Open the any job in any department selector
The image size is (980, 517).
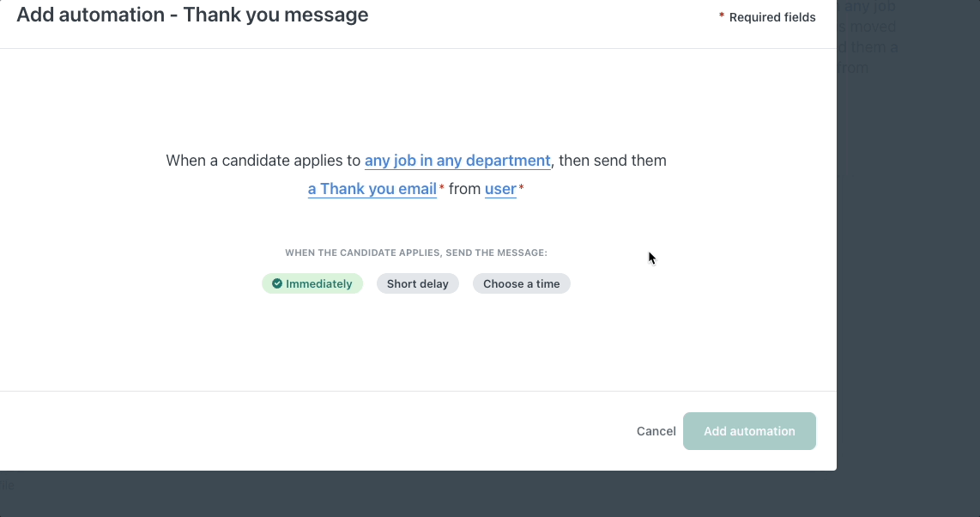click(x=457, y=161)
